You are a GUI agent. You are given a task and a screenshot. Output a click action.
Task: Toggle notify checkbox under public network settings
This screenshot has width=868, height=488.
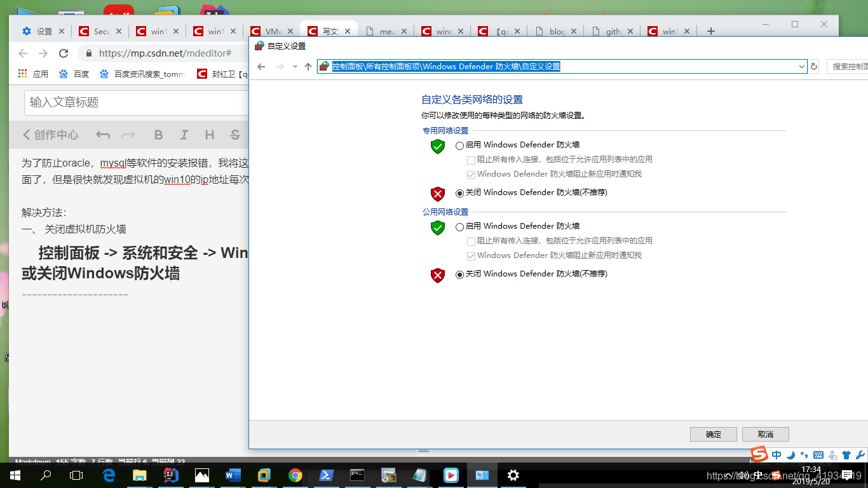pyautogui.click(x=471, y=256)
